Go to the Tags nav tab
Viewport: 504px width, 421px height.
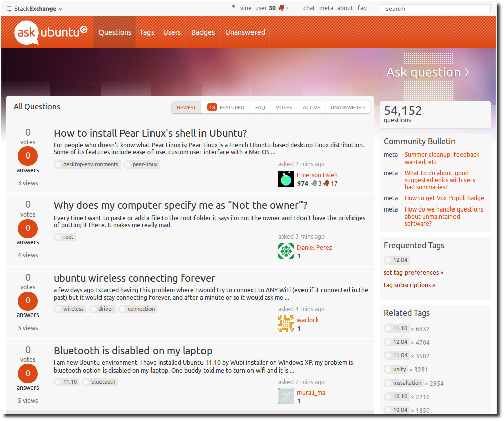tap(147, 32)
